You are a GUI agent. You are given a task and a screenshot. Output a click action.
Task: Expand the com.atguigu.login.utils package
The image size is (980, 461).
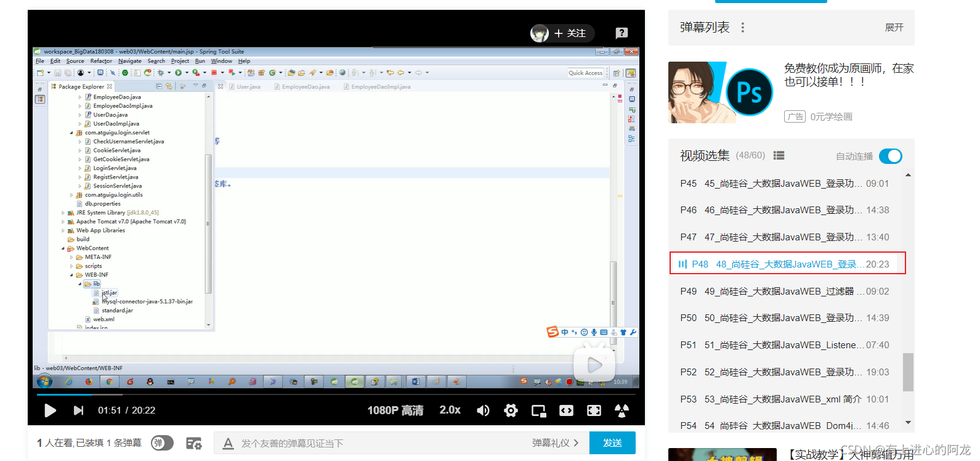(x=71, y=195)
